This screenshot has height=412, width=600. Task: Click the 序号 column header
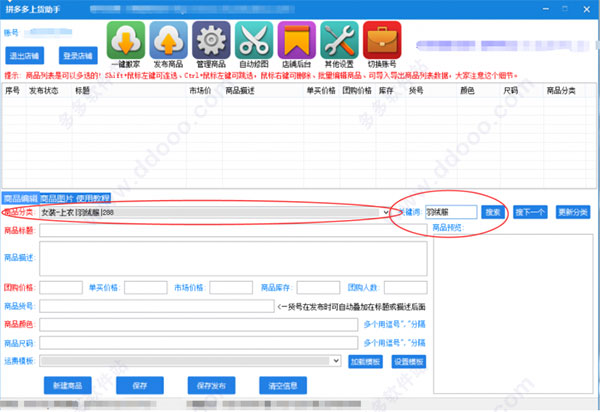click(x=12, y=91)
